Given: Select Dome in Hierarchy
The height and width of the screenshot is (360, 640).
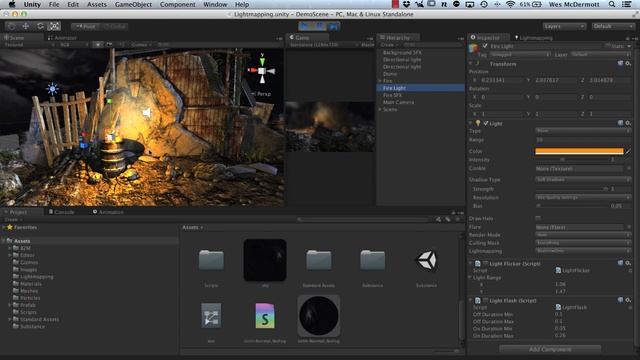Looking at the screenshot, I should click(x=390, y=74).
